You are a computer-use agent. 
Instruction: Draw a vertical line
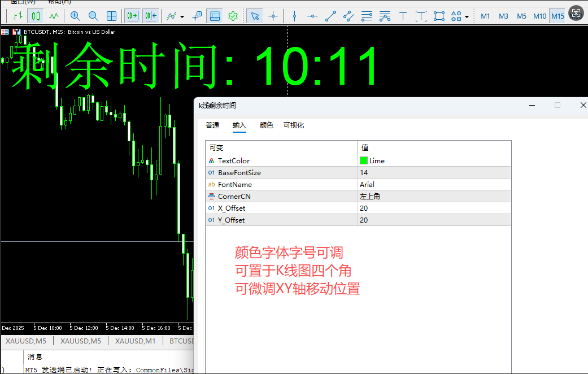click(x=294, y=16)
